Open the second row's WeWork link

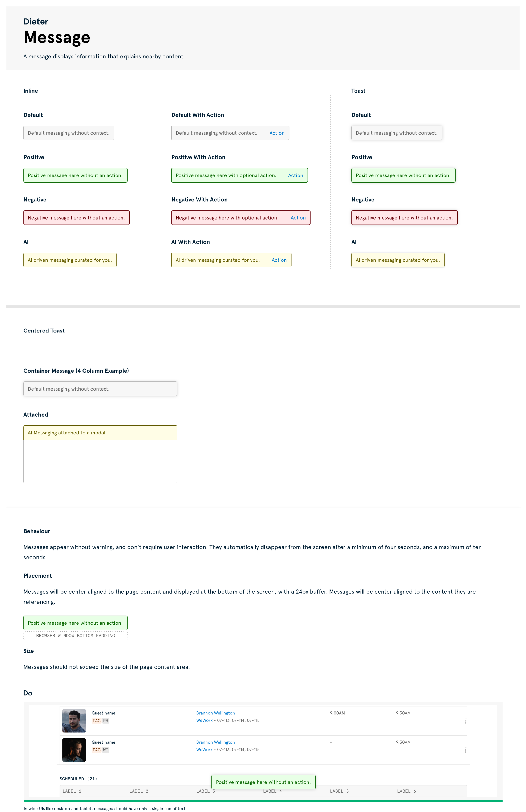tap(204, 750)
